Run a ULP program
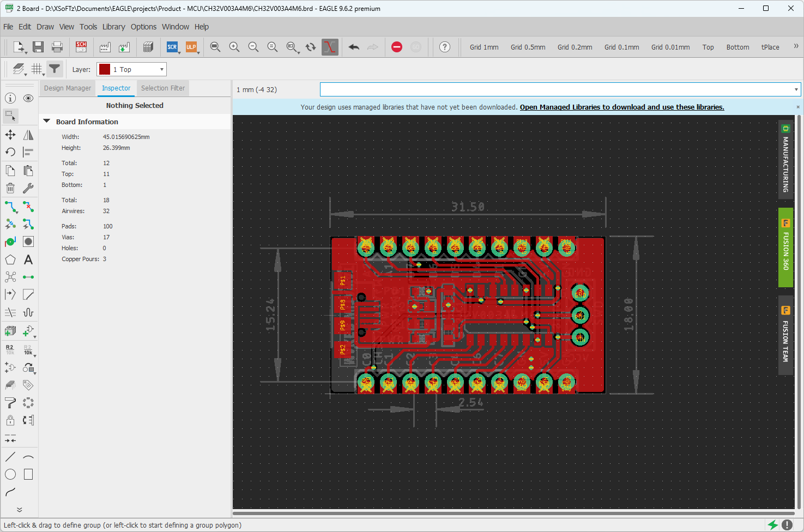This screenshot has height=532, width=804. tap(192, 47)
